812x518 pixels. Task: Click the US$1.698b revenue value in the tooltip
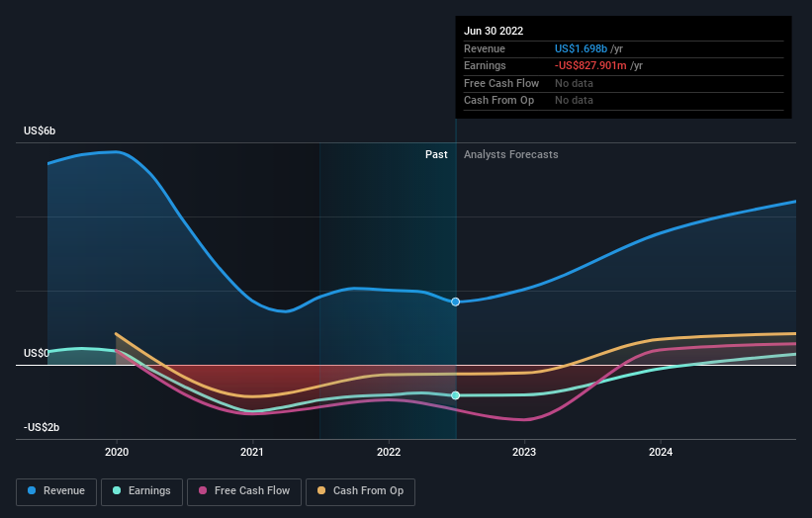click(x=581, y=48)
